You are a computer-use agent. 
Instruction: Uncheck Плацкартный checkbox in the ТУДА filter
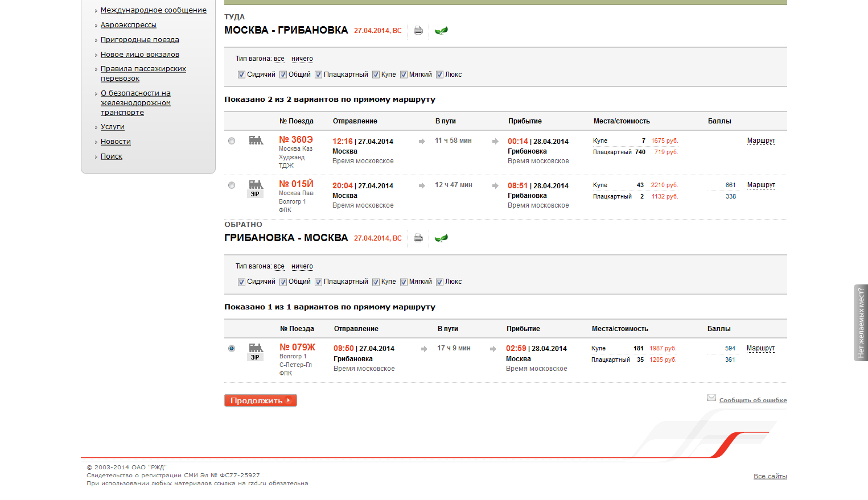(319, 75)
